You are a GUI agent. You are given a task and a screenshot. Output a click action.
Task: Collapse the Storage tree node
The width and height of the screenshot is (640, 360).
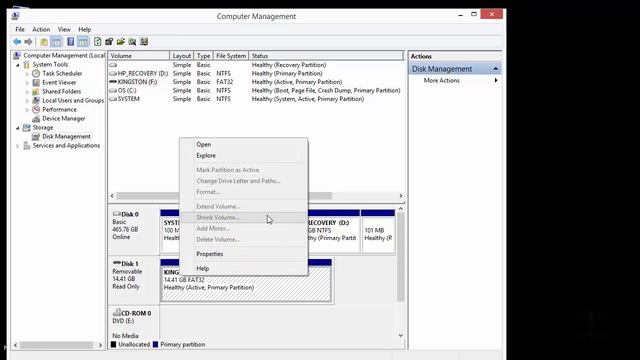(x=18, y=128)
